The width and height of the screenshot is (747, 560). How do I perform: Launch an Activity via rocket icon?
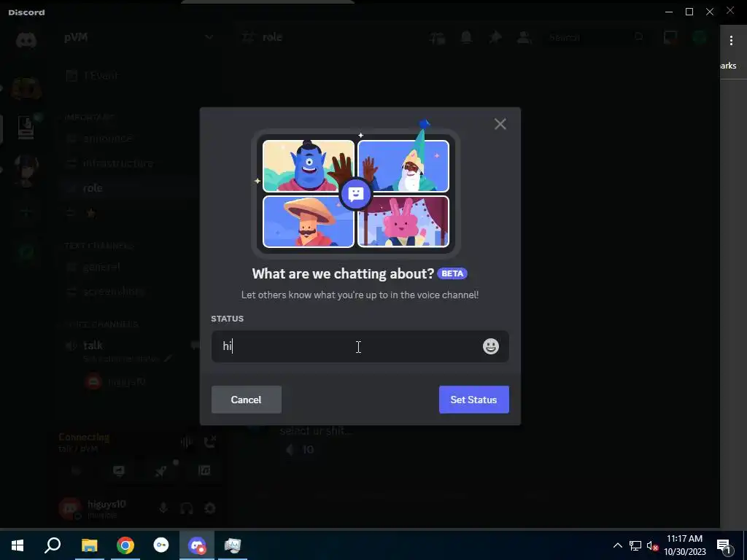click(161, 470)
